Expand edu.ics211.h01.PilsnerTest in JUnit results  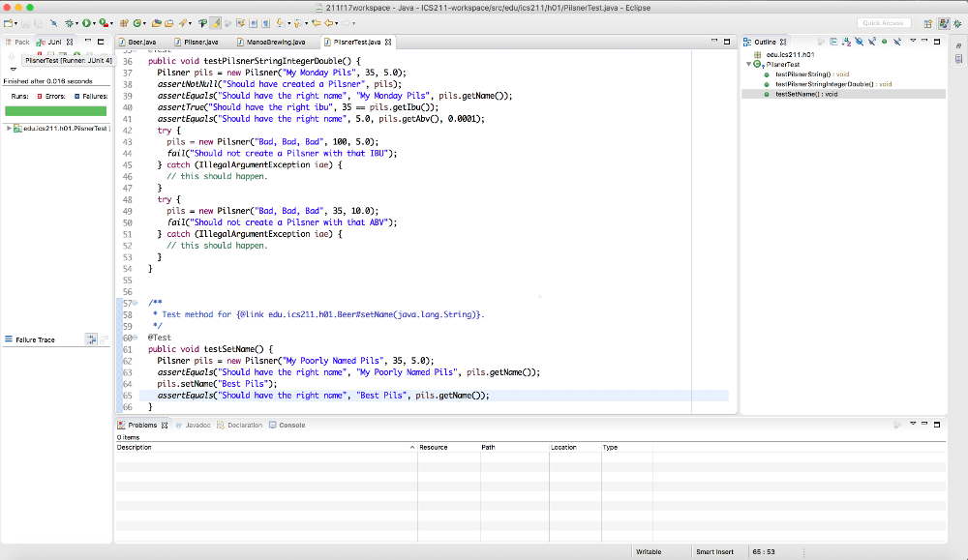click(9, 128)
